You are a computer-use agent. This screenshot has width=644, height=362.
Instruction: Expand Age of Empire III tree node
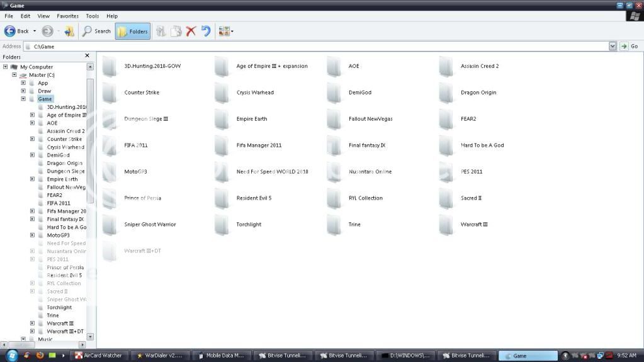(x=33, y=115)
